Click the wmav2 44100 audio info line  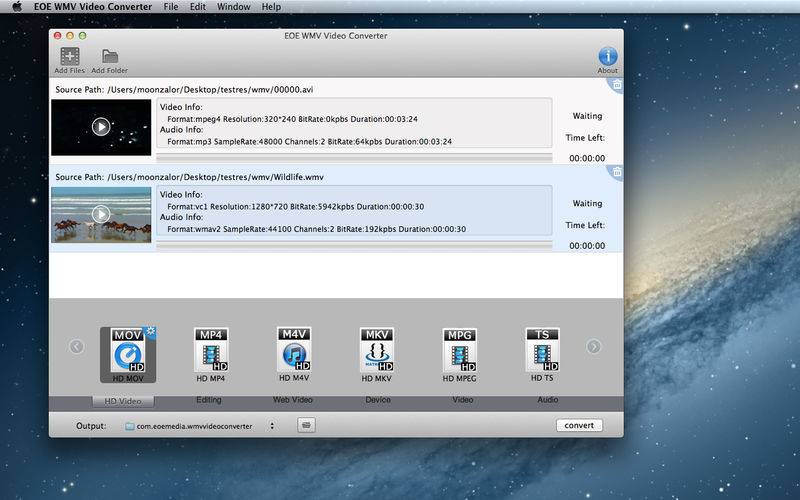[x=316, y=229]
